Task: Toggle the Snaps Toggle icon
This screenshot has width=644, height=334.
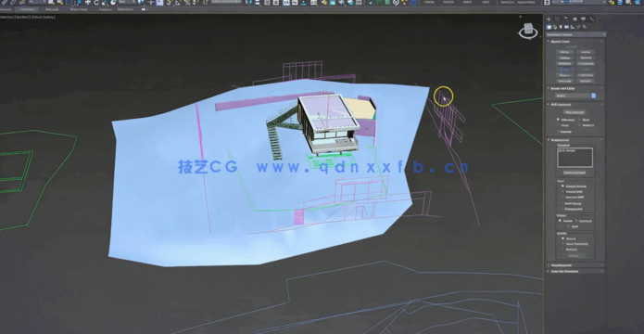Action: 169,3
